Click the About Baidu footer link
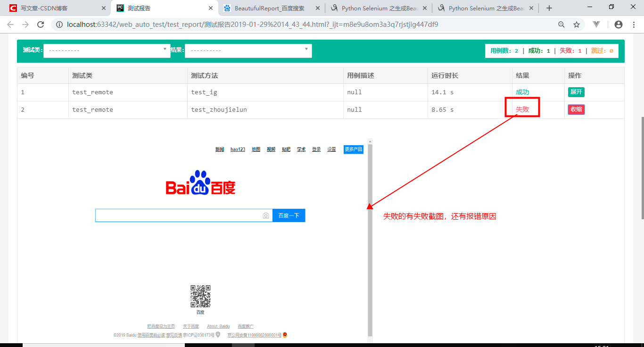Screen dimensions: 644x347 tap(218, 326)
